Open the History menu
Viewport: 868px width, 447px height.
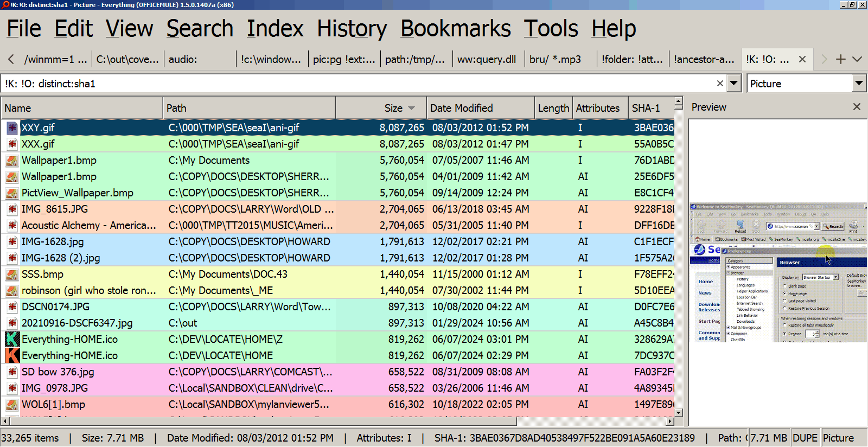point(352,29)
